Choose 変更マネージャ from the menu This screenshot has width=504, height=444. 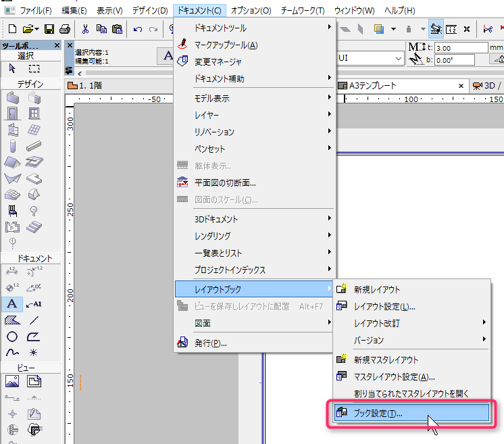tap(254, 61)
